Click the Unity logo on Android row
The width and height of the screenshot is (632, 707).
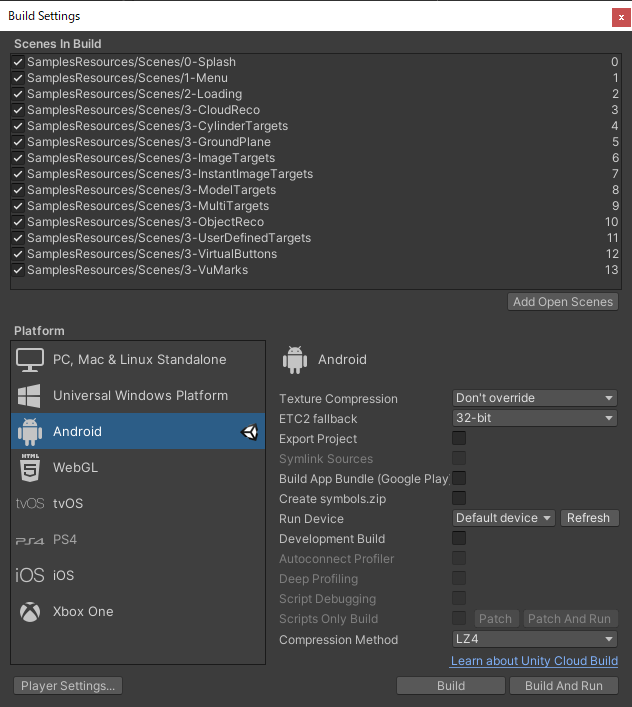(x=249, y=432)
